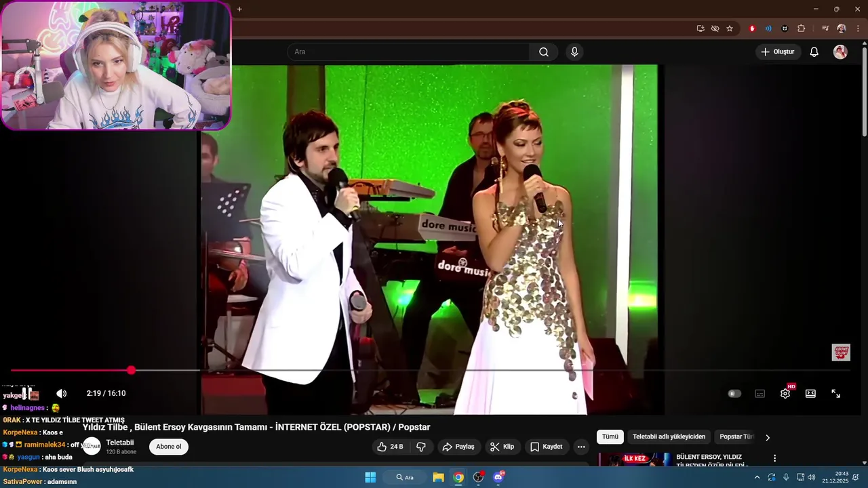The height and width of the screenshot is (488, 868).
Task: Open the Windows Start menu
Action: tap(370, 478)
